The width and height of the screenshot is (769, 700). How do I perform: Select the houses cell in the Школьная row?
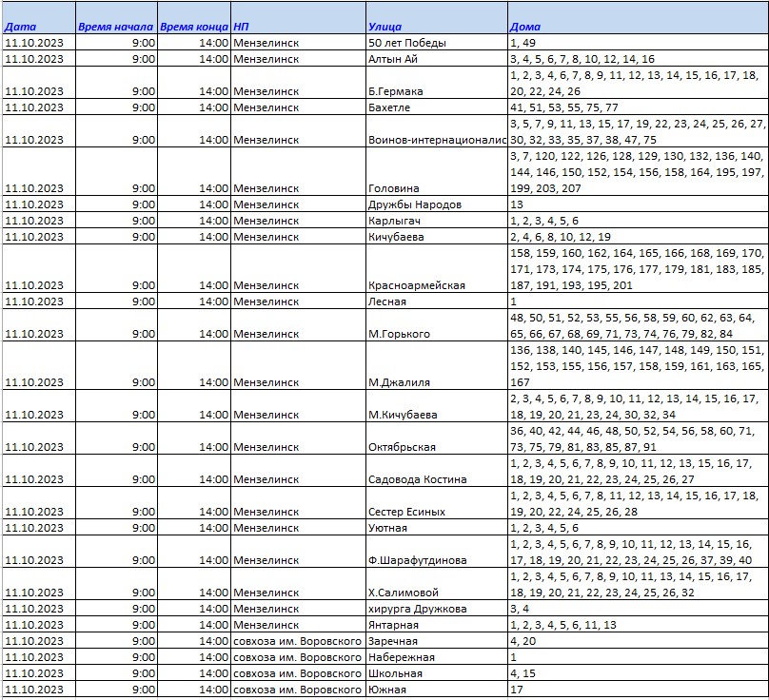point(636,673)
